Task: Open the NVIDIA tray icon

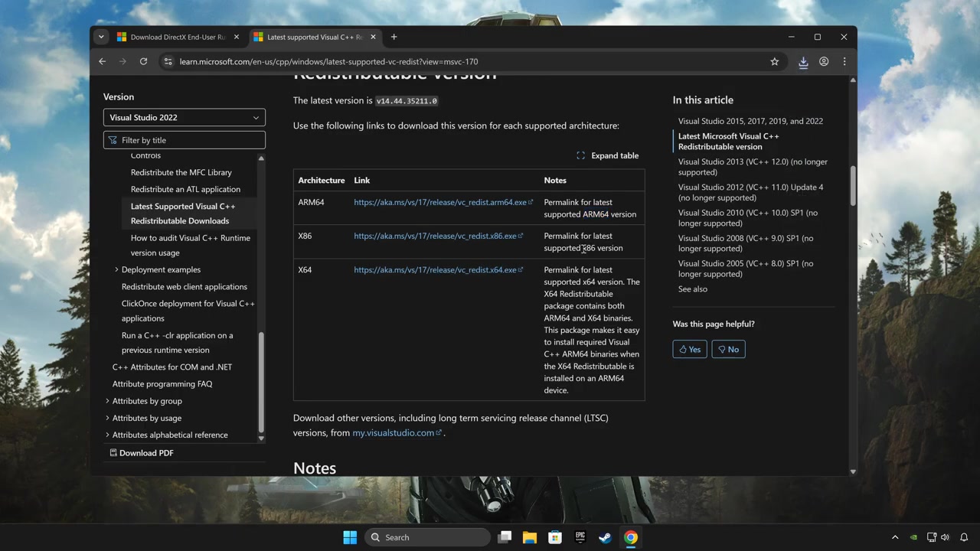Action: [913, 537]
